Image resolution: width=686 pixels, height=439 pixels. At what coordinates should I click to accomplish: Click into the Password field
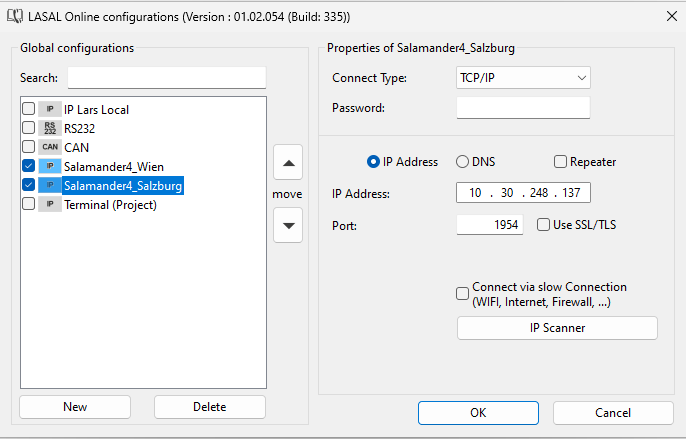523,108
